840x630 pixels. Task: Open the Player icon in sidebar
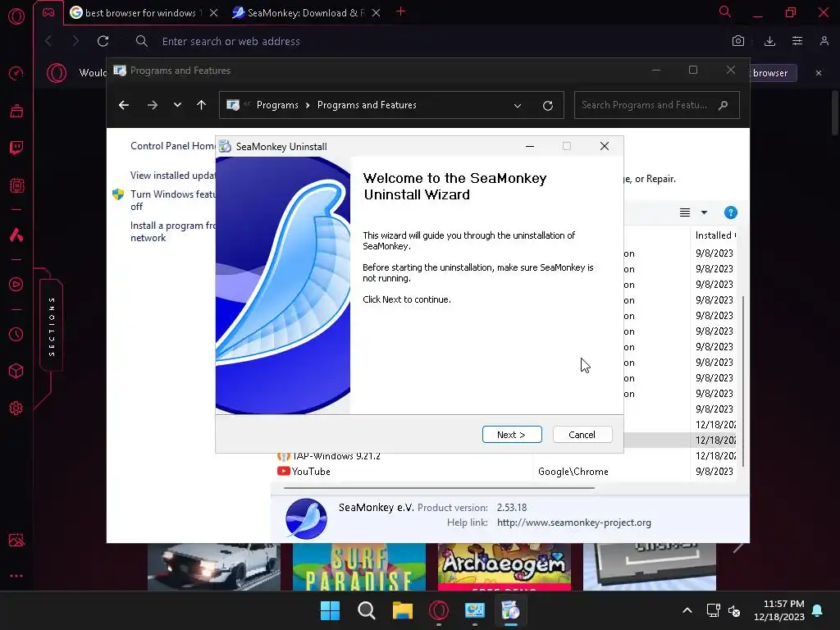click(x=16, y=284)
